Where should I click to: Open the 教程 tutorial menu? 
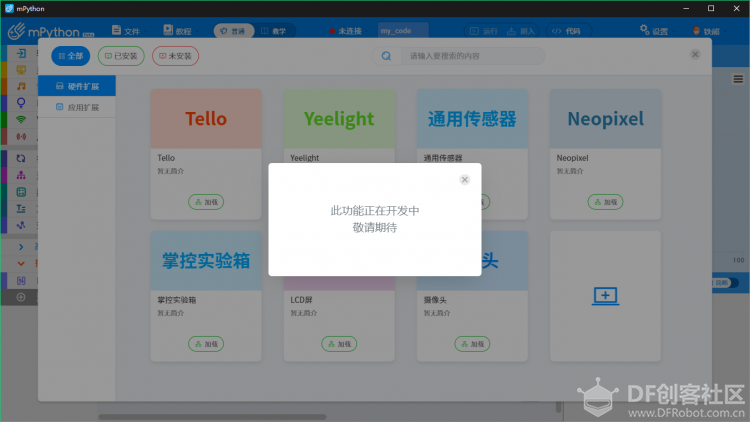(178, 31)
